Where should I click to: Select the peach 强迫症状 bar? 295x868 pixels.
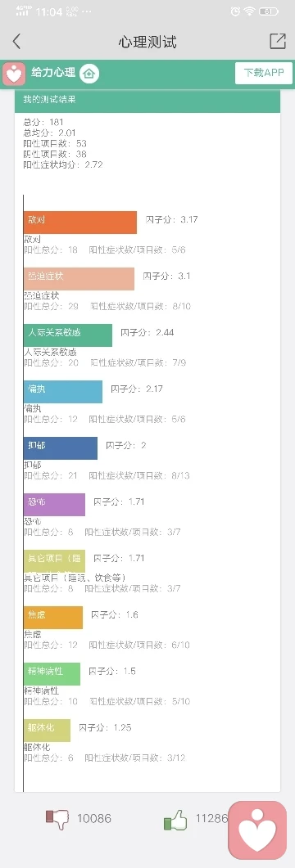(79, 278)
